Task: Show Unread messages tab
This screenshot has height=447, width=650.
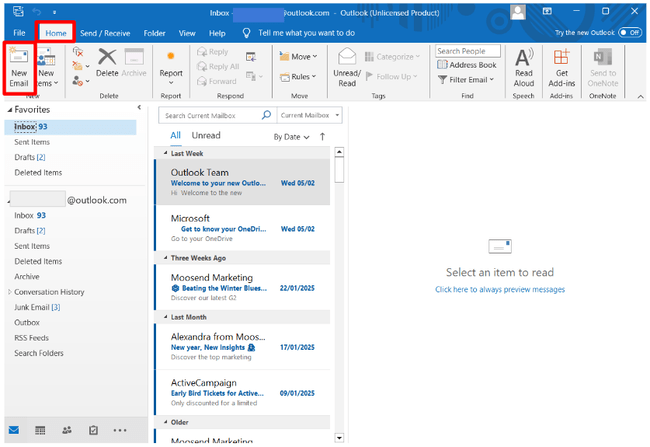Action: click(x=206, y=136)
